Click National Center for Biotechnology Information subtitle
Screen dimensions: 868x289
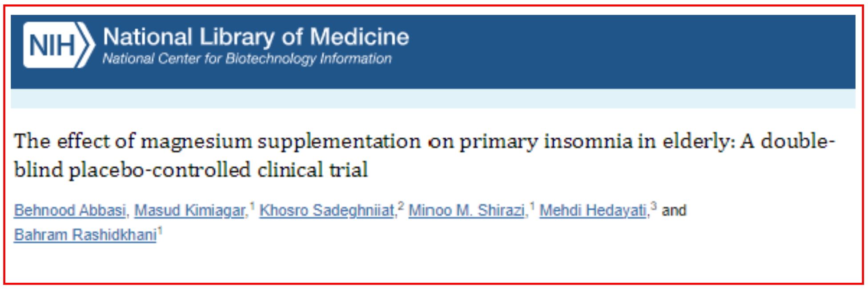click(x=247, y=59)
